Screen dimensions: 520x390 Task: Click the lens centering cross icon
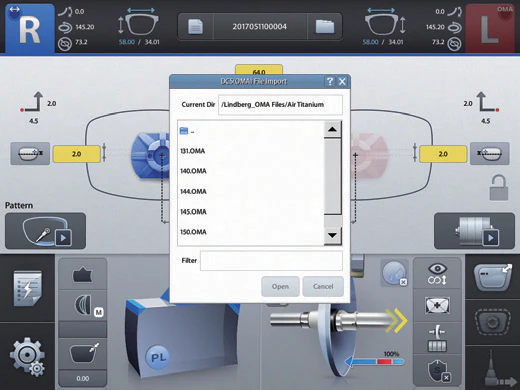437,305
